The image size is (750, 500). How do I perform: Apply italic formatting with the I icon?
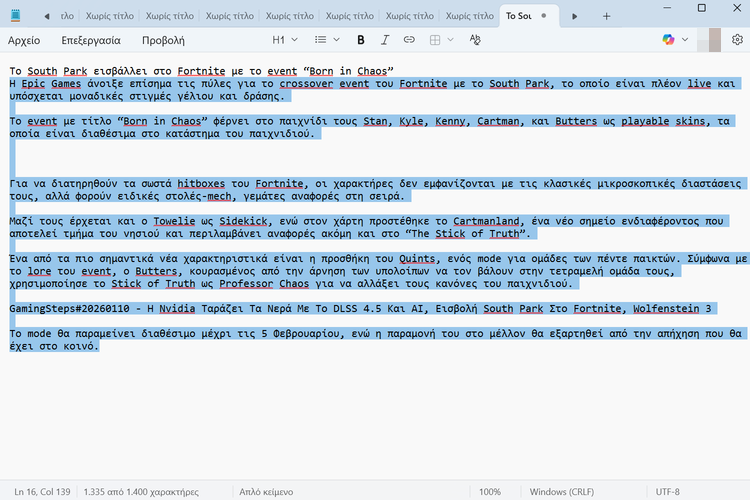[384, 40]
